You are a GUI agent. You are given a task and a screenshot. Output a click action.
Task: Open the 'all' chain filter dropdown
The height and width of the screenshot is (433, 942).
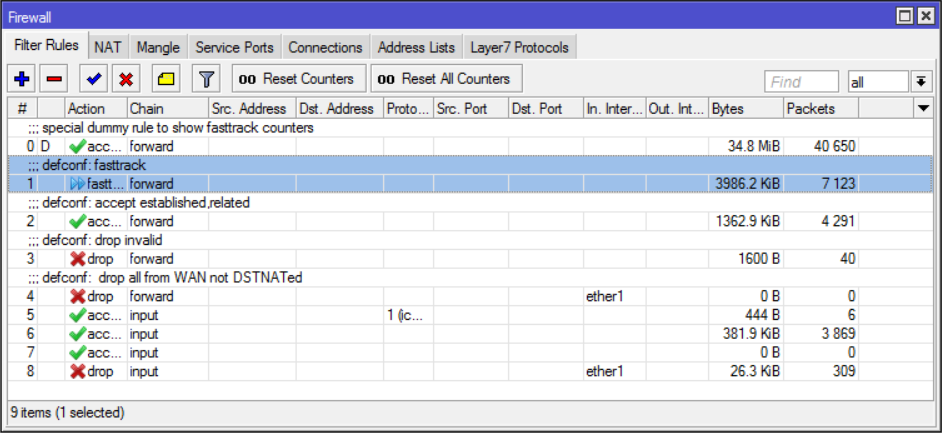pyautogui.click(x=920, y=81)
